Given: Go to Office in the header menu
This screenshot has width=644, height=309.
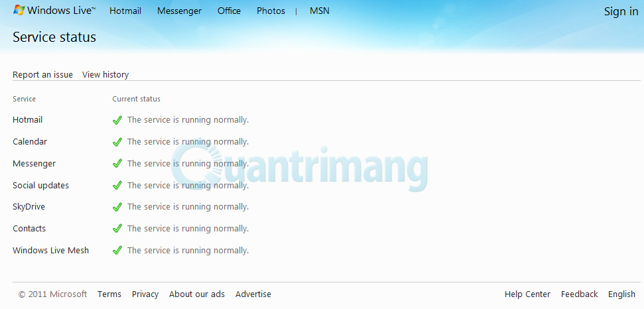Looking at the screenshot, I should pyautogui.click(x=229, y=11).
